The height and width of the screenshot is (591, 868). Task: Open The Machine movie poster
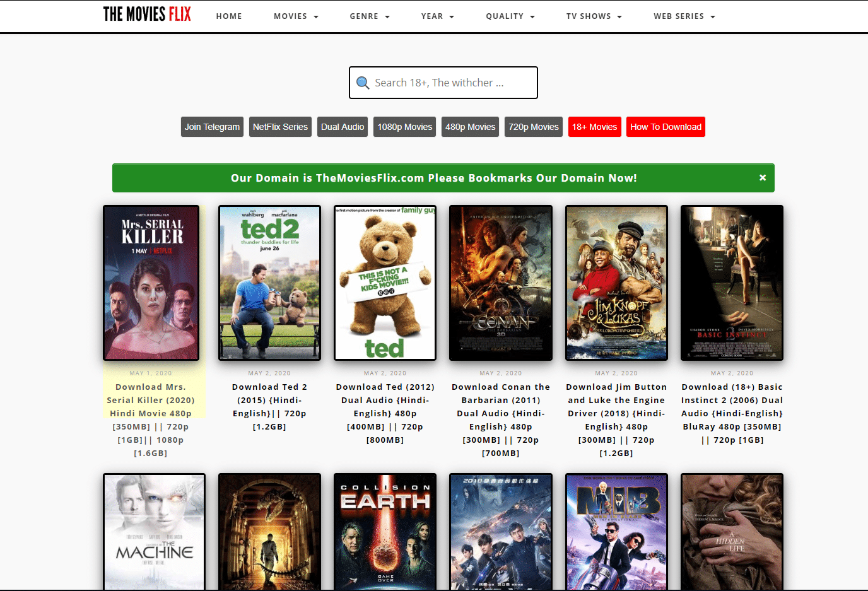154,532
